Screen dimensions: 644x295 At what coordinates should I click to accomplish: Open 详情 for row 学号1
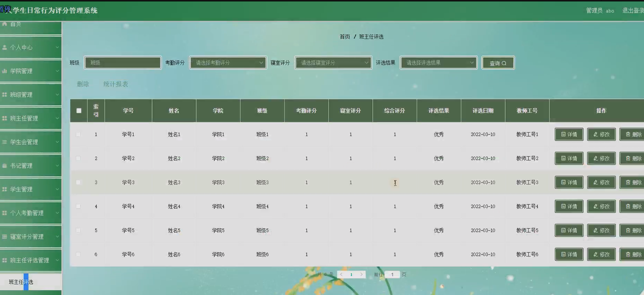[x=569, y=134]
